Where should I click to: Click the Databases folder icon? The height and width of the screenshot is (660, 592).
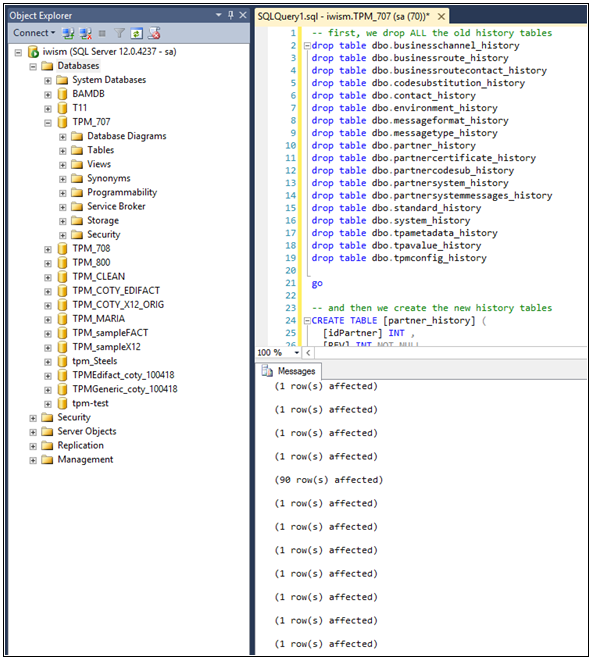[x=47, y=66]
